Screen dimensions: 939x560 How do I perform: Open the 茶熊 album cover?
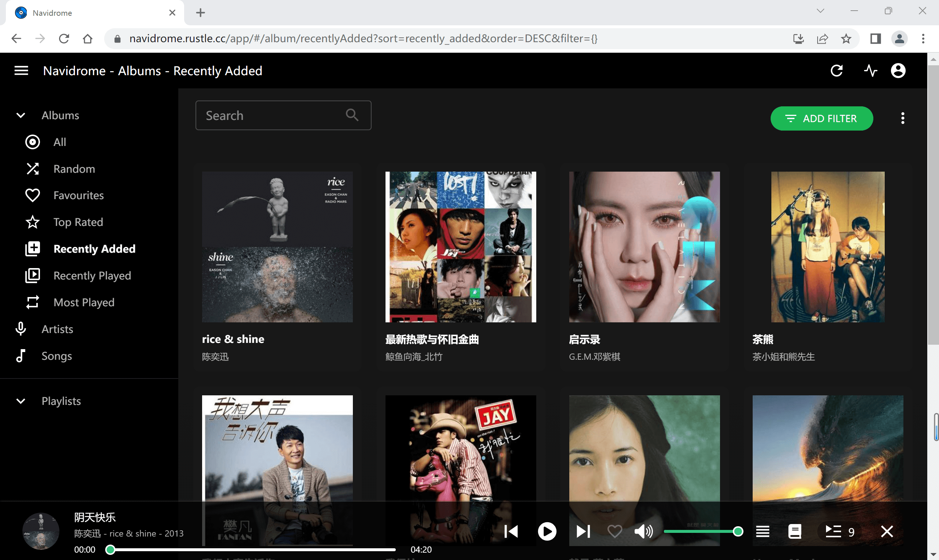coord(827,247)
